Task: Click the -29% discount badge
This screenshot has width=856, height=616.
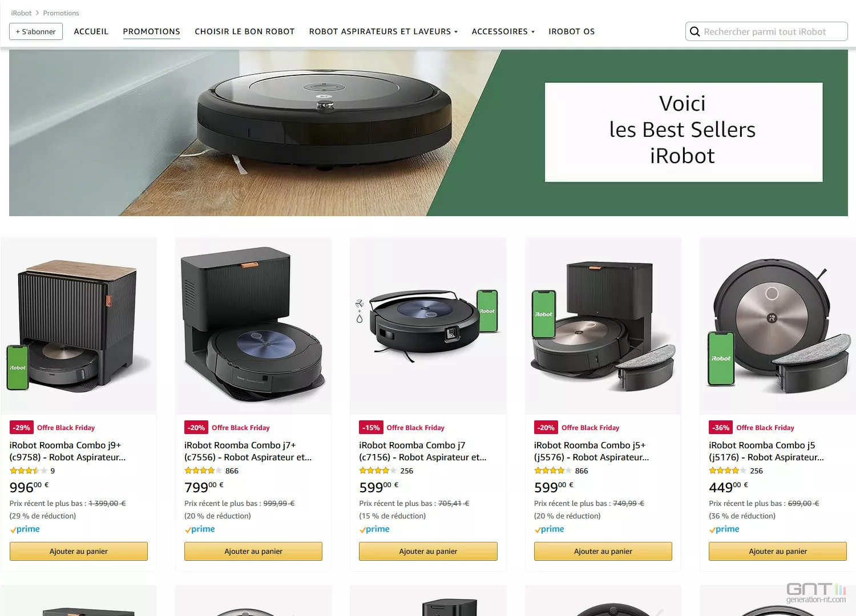Action: (x=22, y=427)
